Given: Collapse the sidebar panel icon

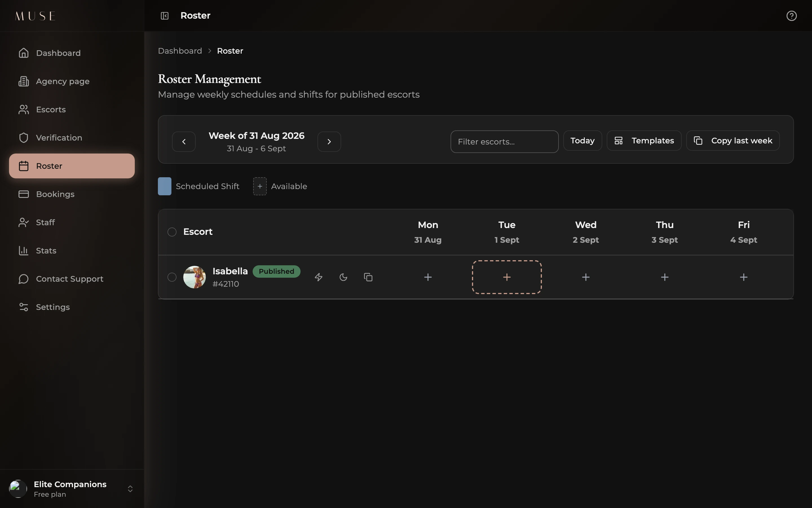Looking at the screenshot, I should coord(164,16).
